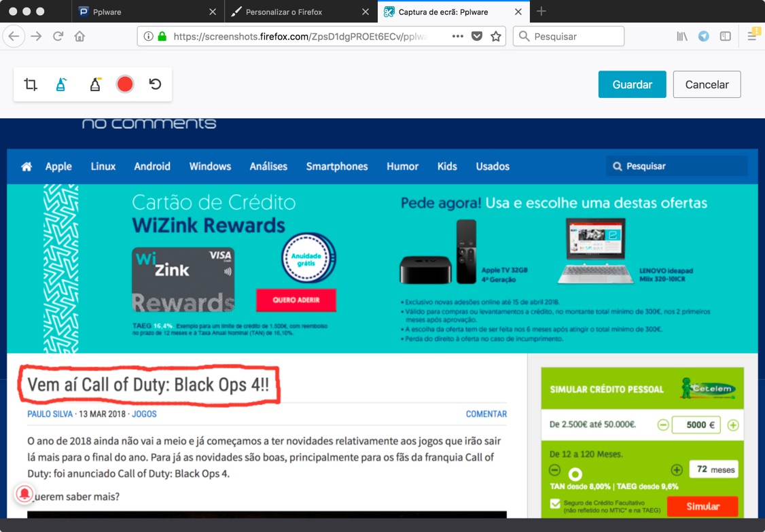Click the Guardar button
Image resolution: width=765 pixels, height=532 pixels.
632,84
